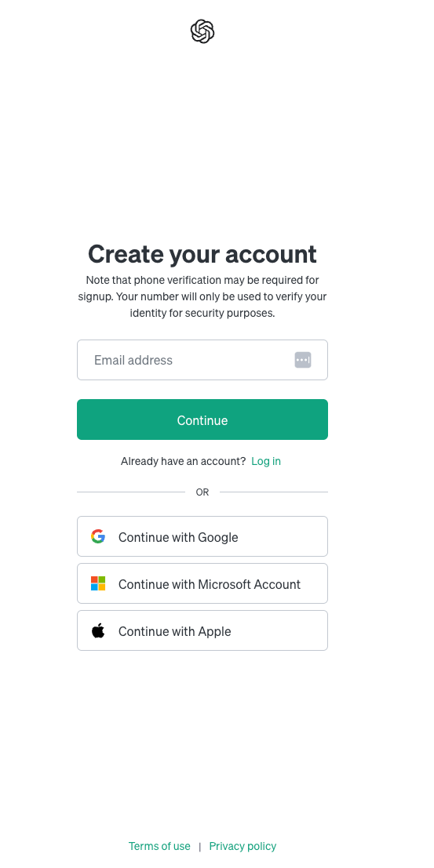Select Continue with Microsoft Account
This screenshot has width=434, height=868.
[x=202, y=583]
